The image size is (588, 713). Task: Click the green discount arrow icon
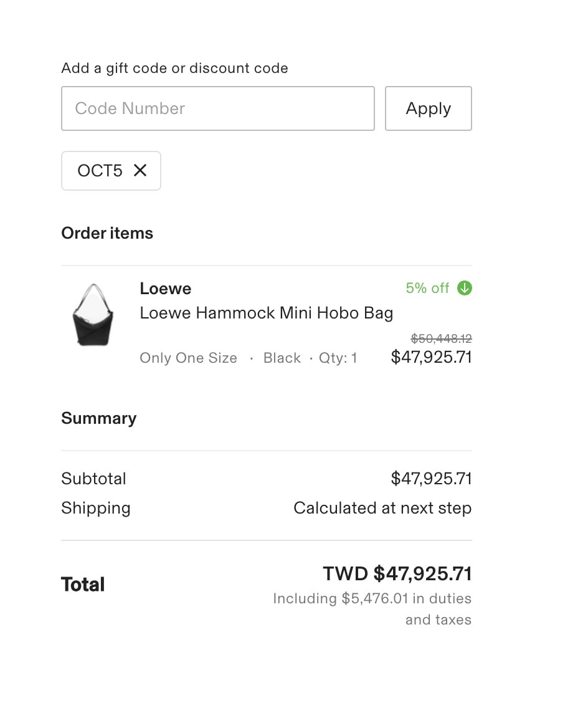click(x=465, y=288)
